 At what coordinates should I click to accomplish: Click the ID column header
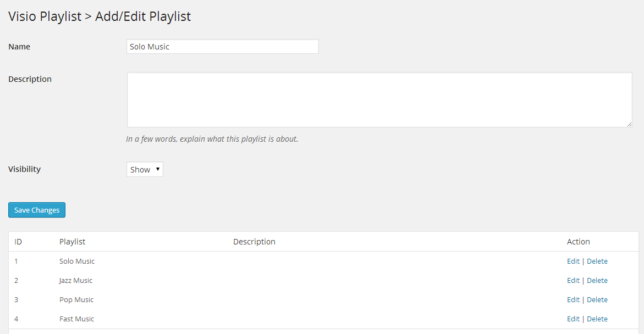pyautogui.click(x=18, y=242)
